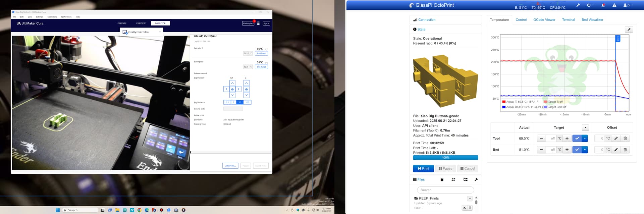
Task: Open the system power menu dropdown
Action: 590,5
